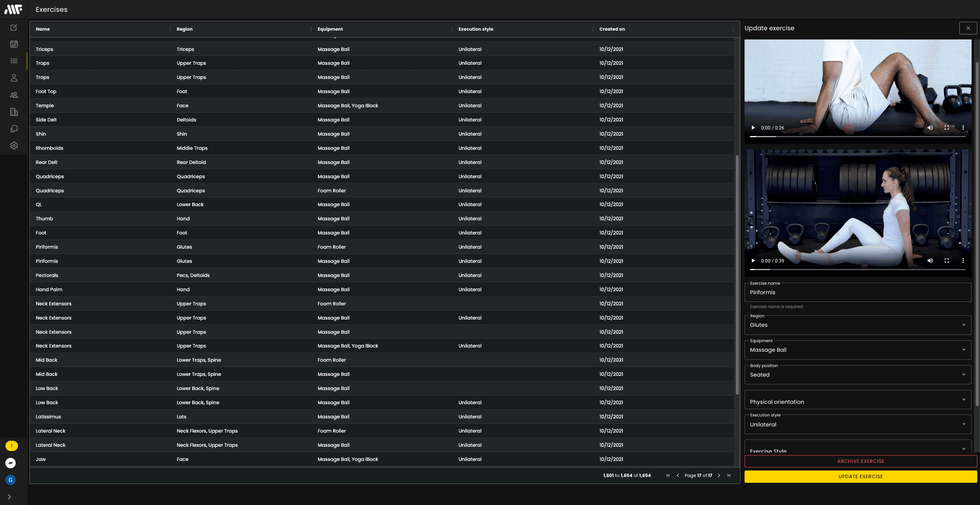
Task: Go to the previous page of exercises
Action: tap(678, 475)
